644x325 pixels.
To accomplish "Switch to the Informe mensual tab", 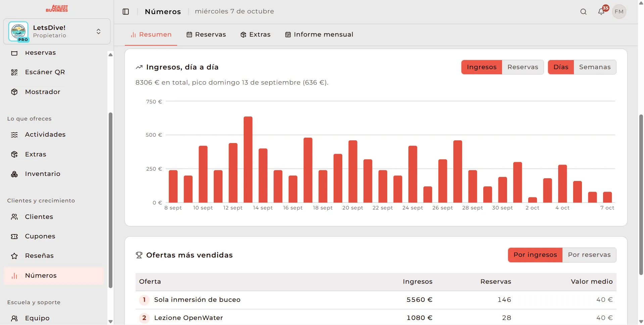I will (x=319, y=35).
